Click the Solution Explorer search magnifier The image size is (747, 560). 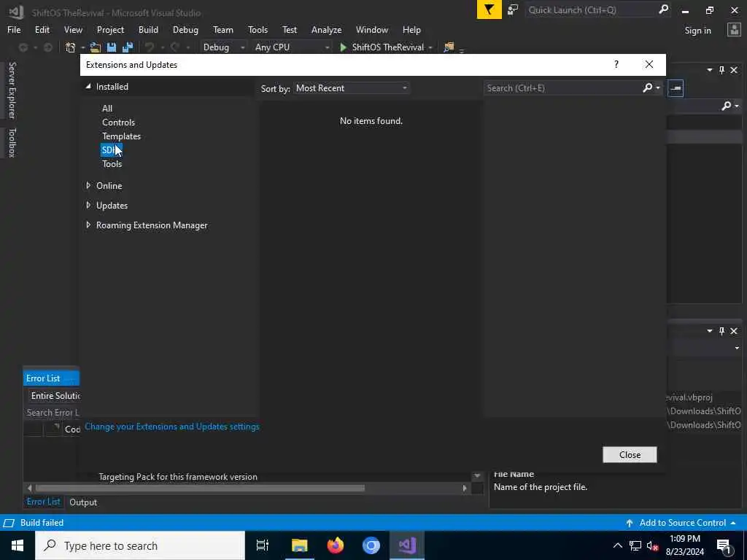click(x=726, y=106)
